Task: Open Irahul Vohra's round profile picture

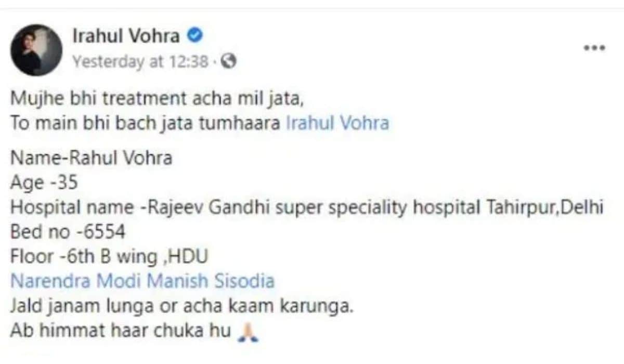Action: (36, 50)
